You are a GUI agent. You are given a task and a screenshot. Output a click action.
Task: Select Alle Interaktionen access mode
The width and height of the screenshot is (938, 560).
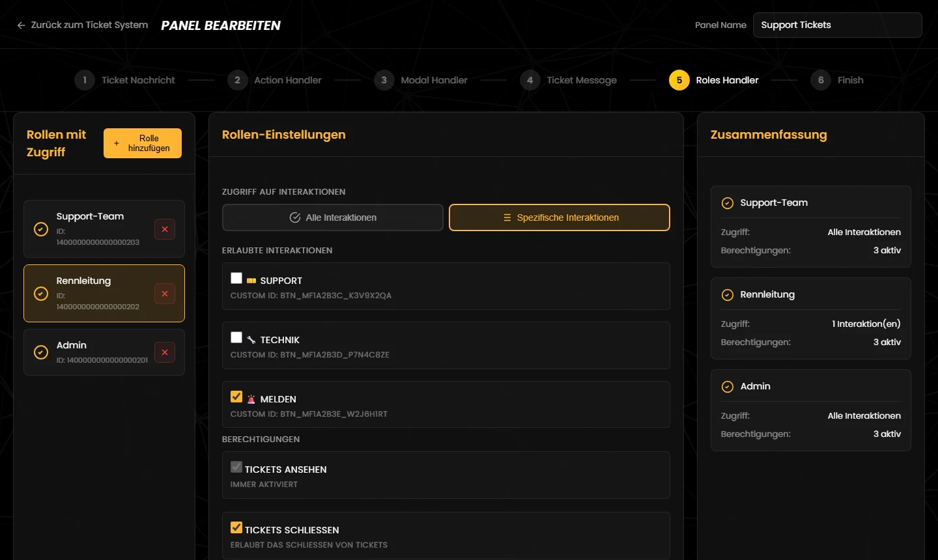[333, 217]
